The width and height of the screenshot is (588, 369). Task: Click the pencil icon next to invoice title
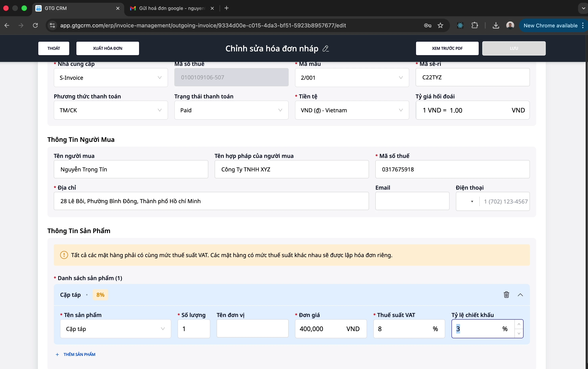click(x=326, y=49)
